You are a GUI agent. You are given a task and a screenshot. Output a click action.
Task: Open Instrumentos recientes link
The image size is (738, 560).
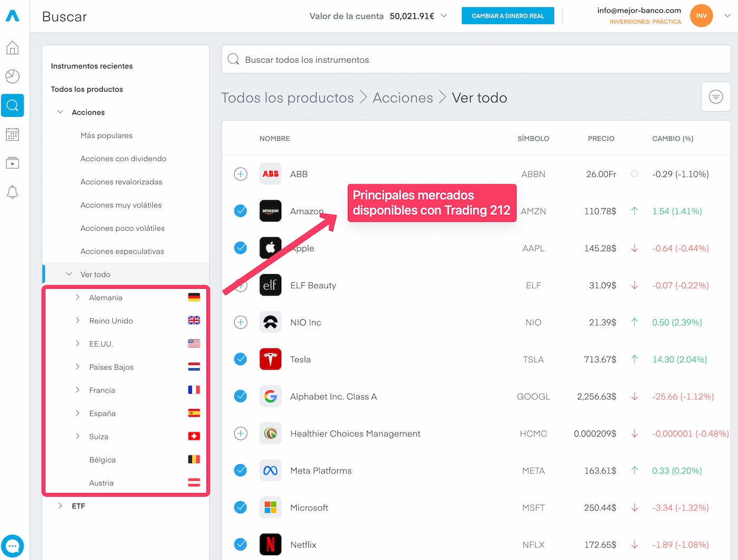click(x=92, y=66)
